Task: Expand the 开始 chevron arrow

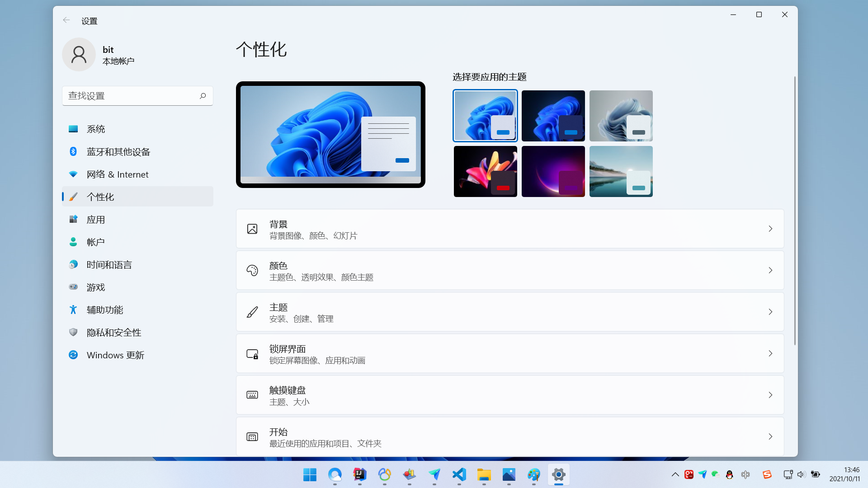Action: pyautogui.click(x=770, y=436)
